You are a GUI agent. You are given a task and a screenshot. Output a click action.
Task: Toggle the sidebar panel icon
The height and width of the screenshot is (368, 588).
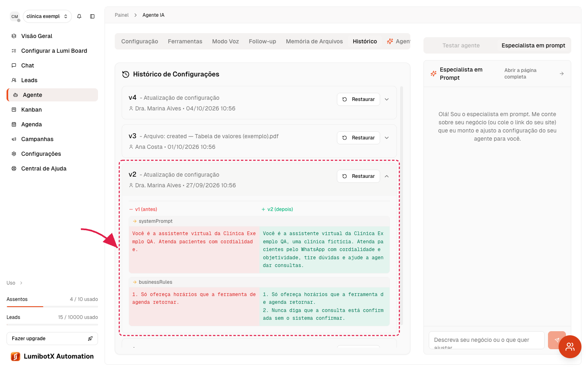tap(92, 16)
